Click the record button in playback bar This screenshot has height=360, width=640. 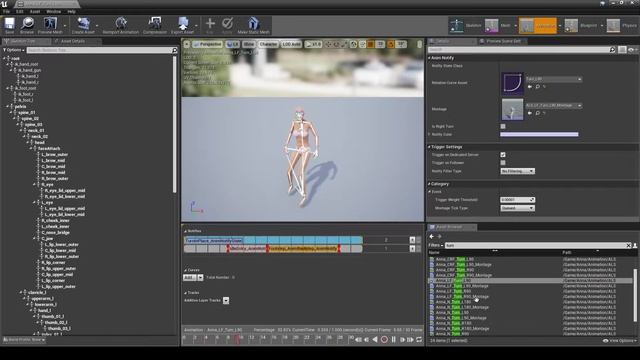pyautogui.click(x=384, y=339)
